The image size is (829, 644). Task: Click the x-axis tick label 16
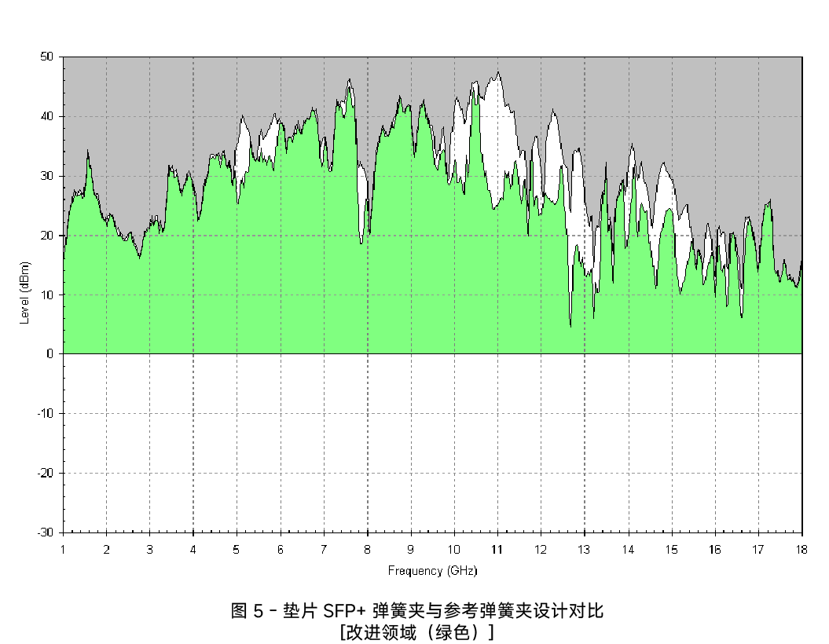(715, 550)
